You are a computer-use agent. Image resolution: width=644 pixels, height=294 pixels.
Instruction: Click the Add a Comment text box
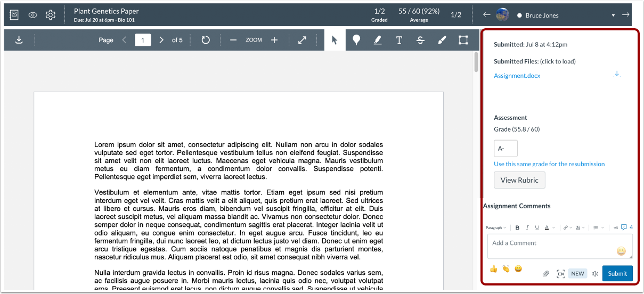(x=560, y=247)
